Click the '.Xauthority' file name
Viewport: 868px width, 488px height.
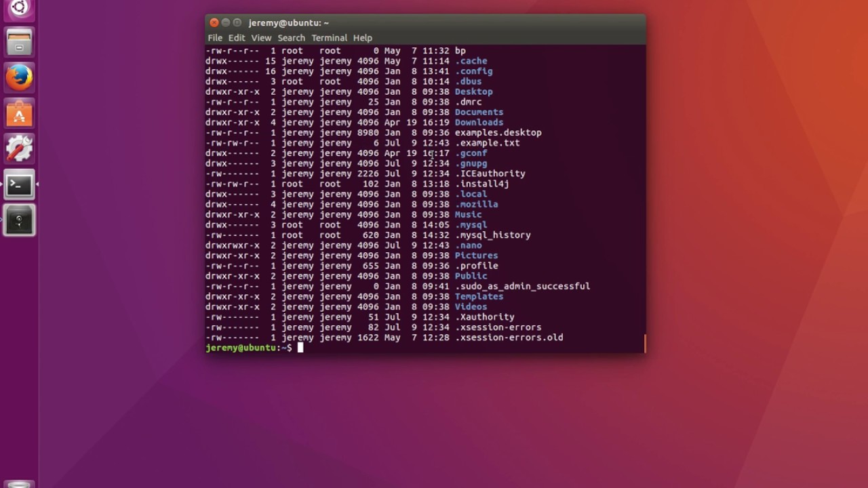(x=485, y=317)
